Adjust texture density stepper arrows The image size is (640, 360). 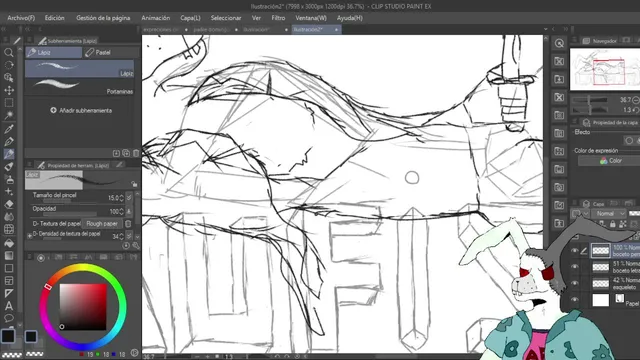tap(122, 236)
